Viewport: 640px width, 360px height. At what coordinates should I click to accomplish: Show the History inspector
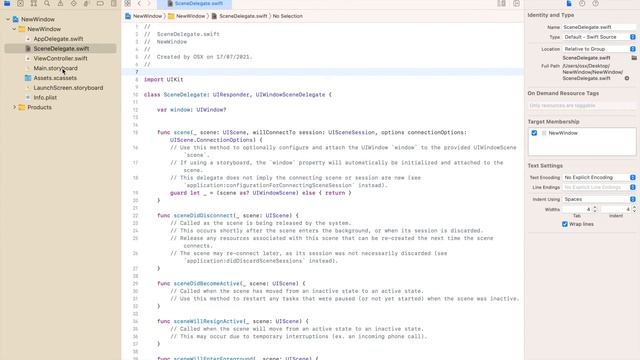(x=582, y=3)
